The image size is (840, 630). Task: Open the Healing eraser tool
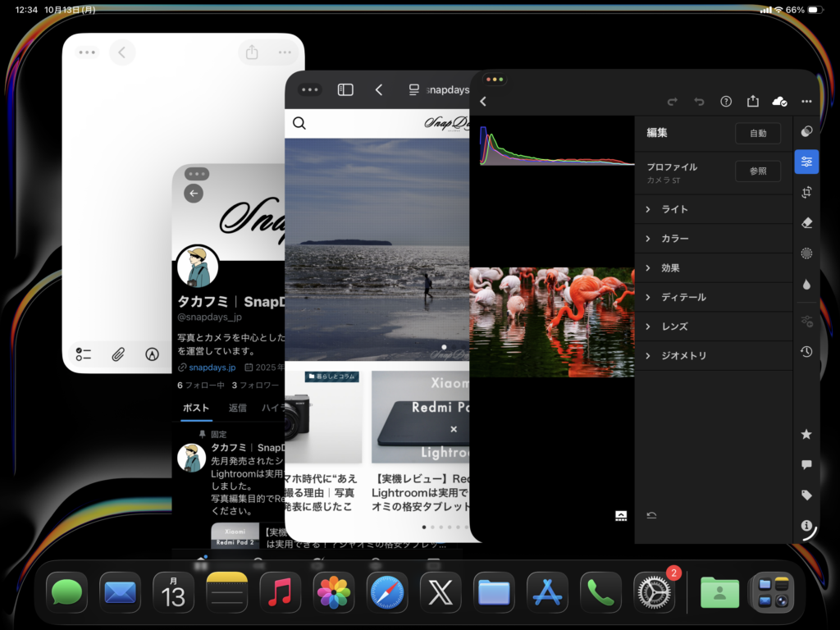806,222
